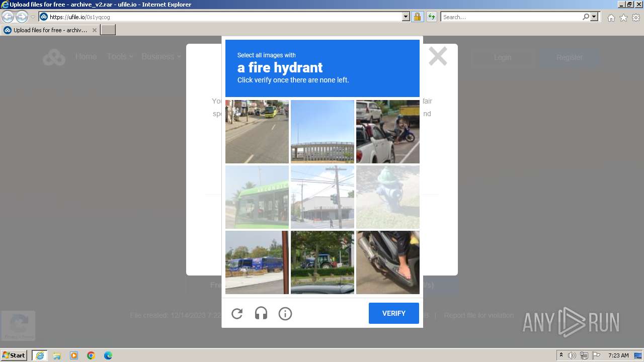Open 'Report file for violation' link
Image resolution: width=644 pixels, height=362 pixels.
(478, 315)
